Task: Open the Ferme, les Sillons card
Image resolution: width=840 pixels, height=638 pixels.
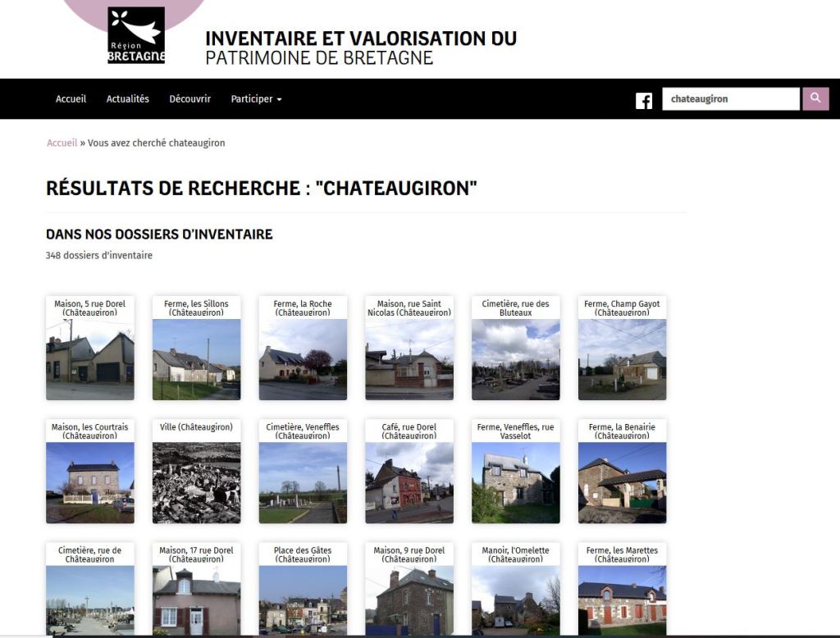Action: click(x=196, y=358)
